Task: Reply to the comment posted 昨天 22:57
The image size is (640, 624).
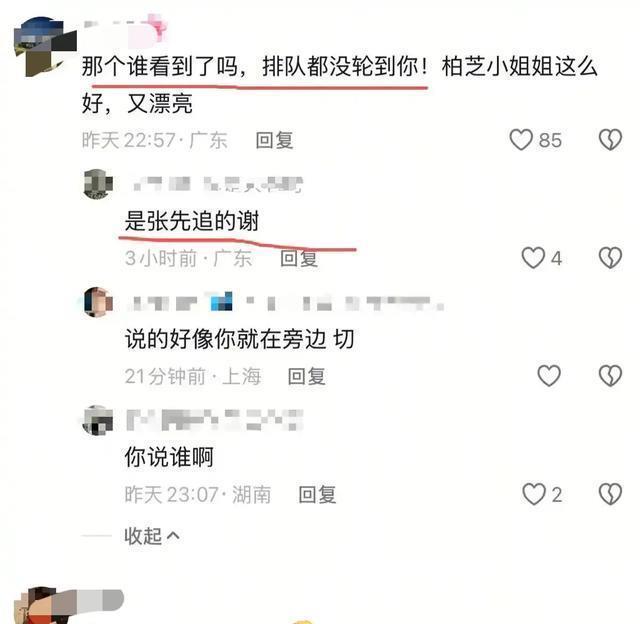Action: click(274, 140)
